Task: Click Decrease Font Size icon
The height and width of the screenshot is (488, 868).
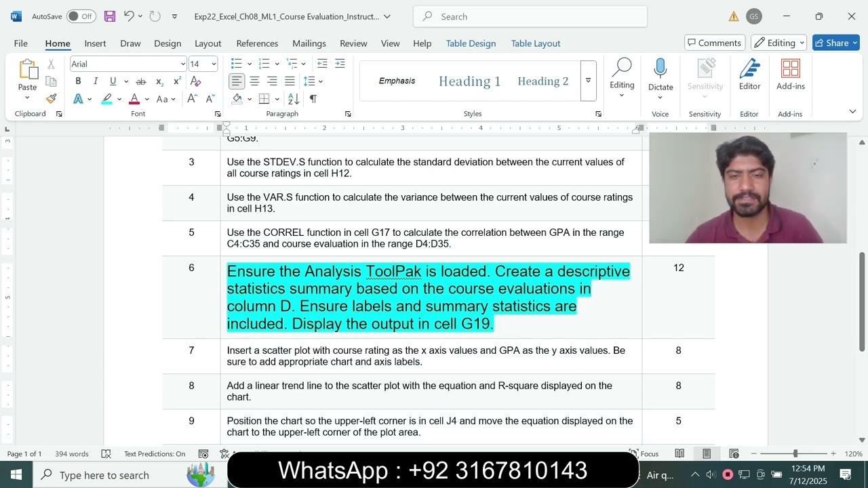Action: click(210, 99)
